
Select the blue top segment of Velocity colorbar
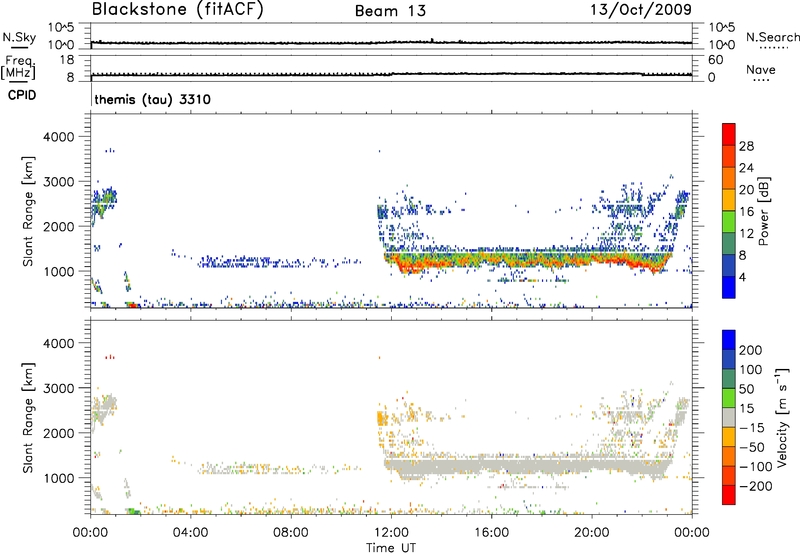[729, 340]
